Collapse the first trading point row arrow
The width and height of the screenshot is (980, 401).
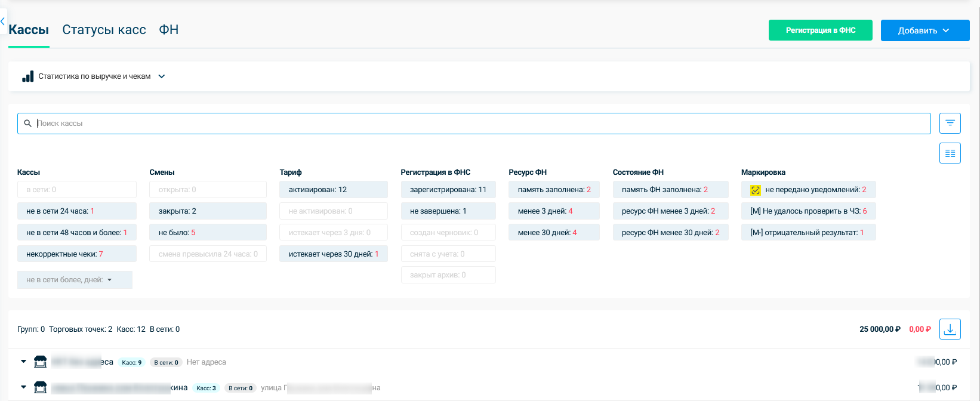coord(23,362)
